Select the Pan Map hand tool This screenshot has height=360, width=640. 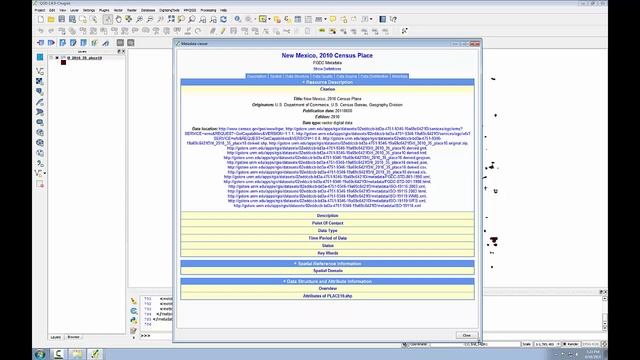click(118, 19)
